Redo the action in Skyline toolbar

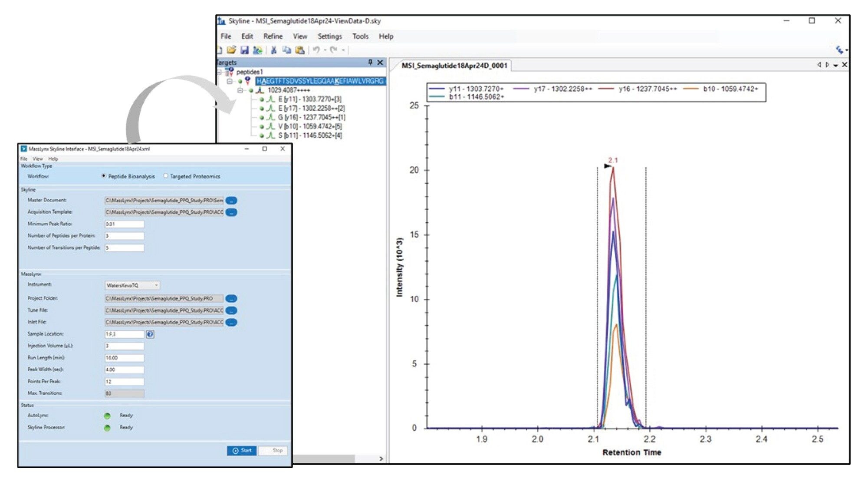(x=334, y=50)
